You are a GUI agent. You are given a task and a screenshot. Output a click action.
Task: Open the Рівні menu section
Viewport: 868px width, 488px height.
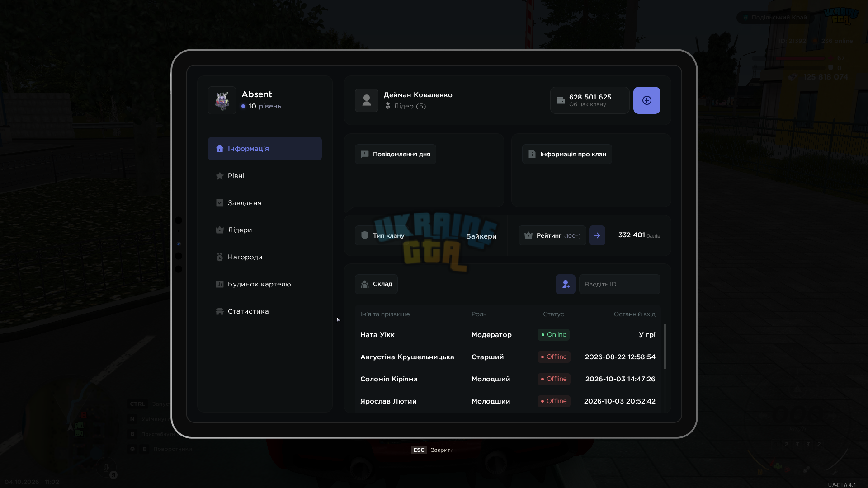coord(264,176)
